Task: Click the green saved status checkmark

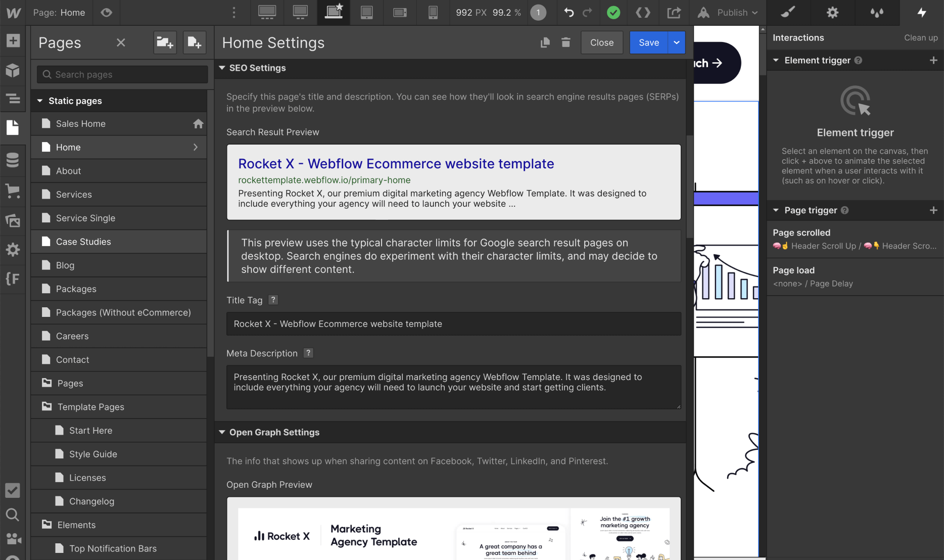Action: [x=613, y=13]
